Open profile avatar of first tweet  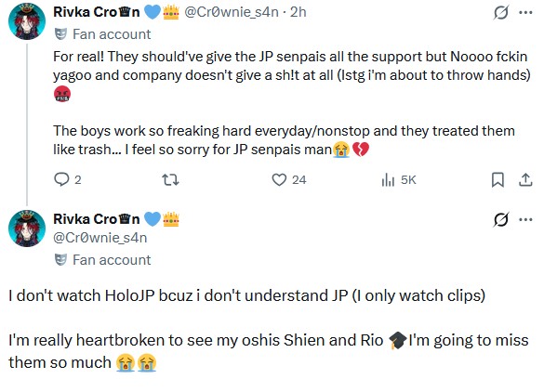pyautogui.click(x=27, y=21)
